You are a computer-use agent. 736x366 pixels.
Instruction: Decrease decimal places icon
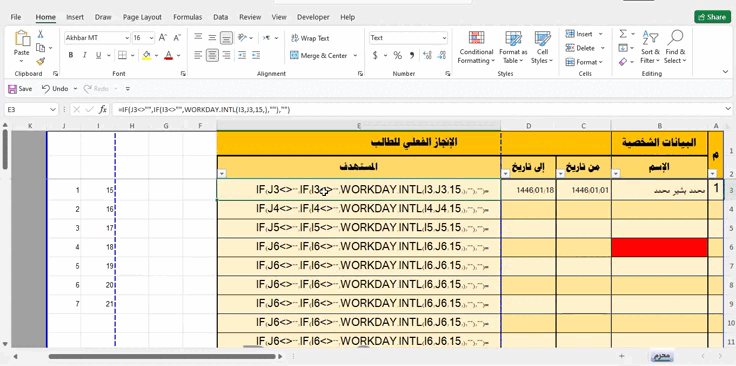coord(441,55)
